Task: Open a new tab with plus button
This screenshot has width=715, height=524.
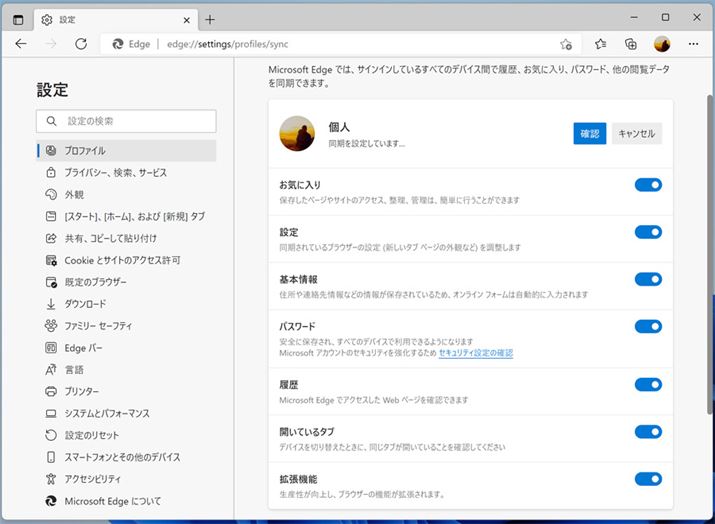Action: tap(209, 19)
